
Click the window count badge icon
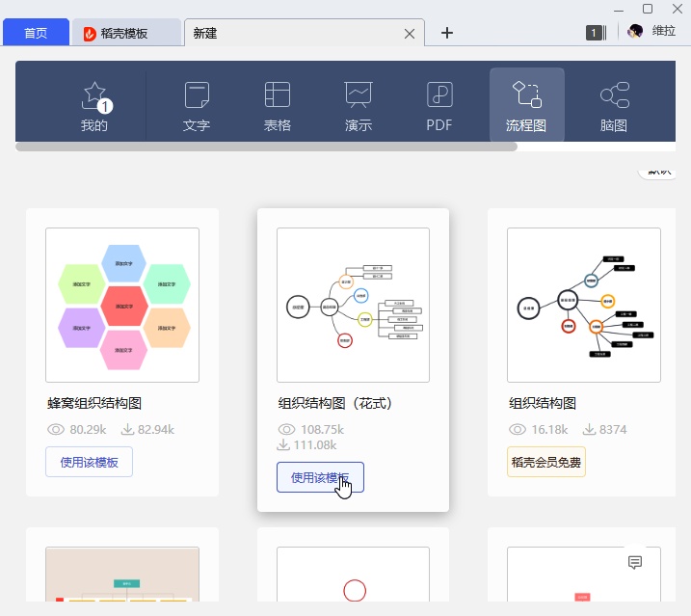coord(597,32)
